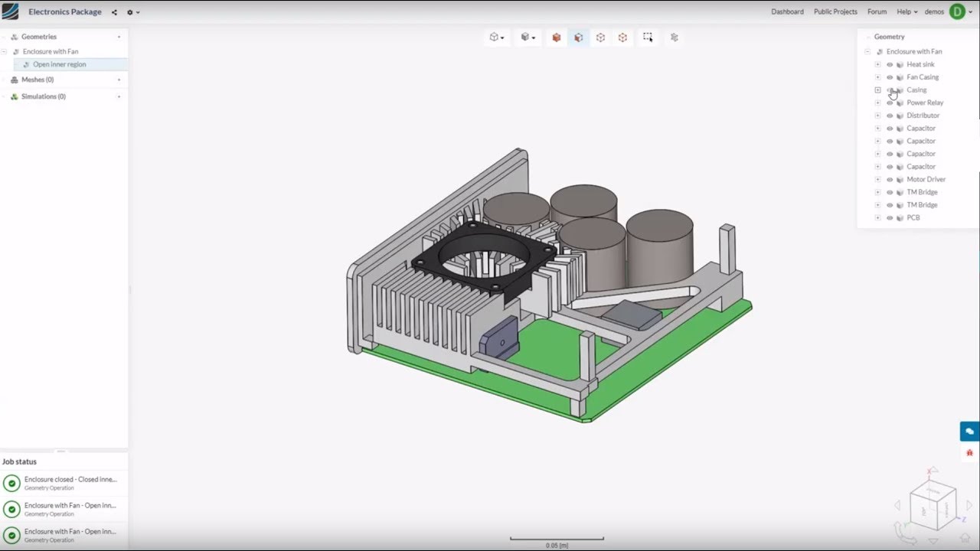Click the Geometries section icon

(14, 37)
